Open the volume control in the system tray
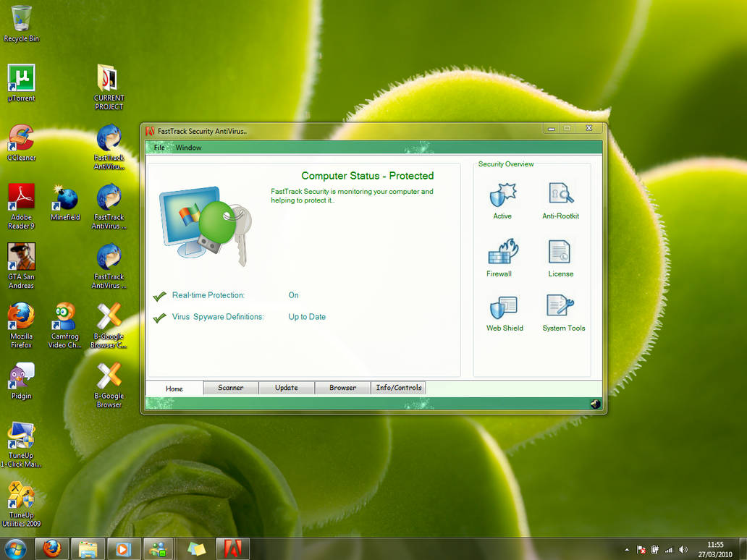Image resolution: width=747 pixels, height=560 pixels. click(x=683, y=549)
